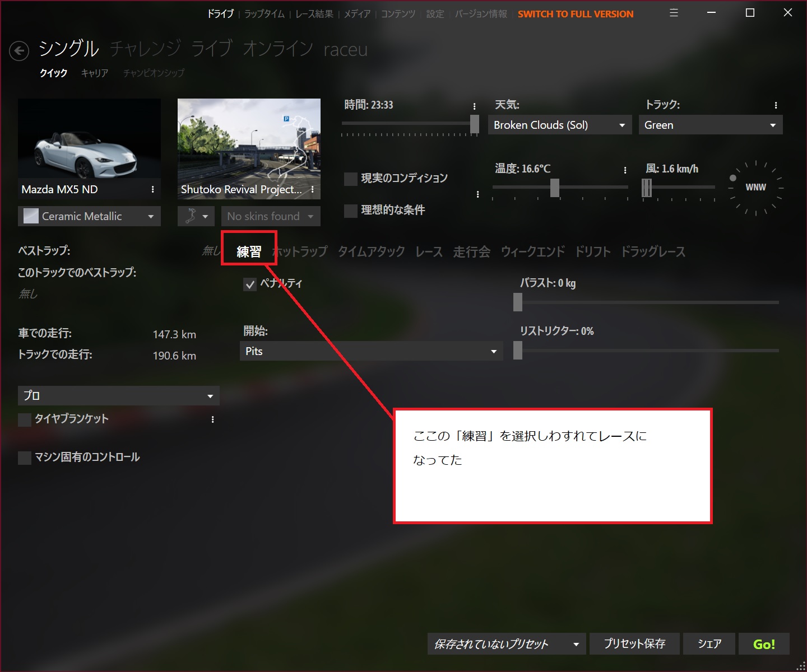Viewport: 807px width, 672px height.
Task: Open the hamburger menu in title bar
Action: (674, 13)
